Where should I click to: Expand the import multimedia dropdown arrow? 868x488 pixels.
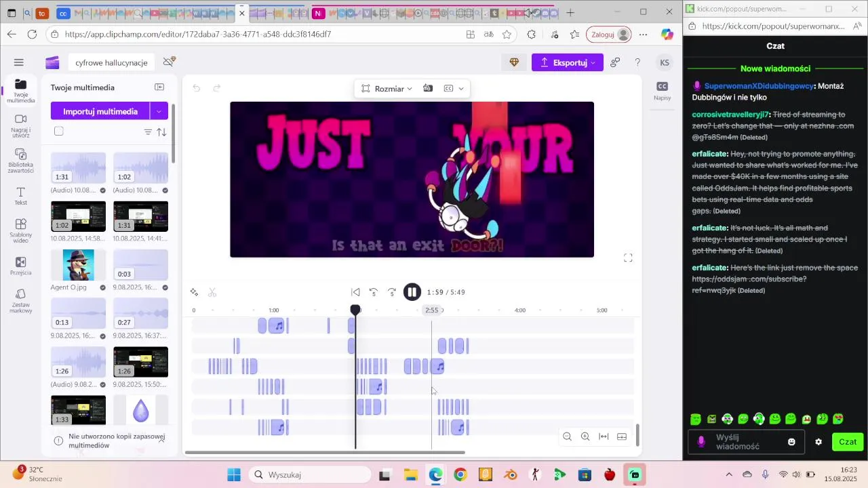click(x=159, y=111)
